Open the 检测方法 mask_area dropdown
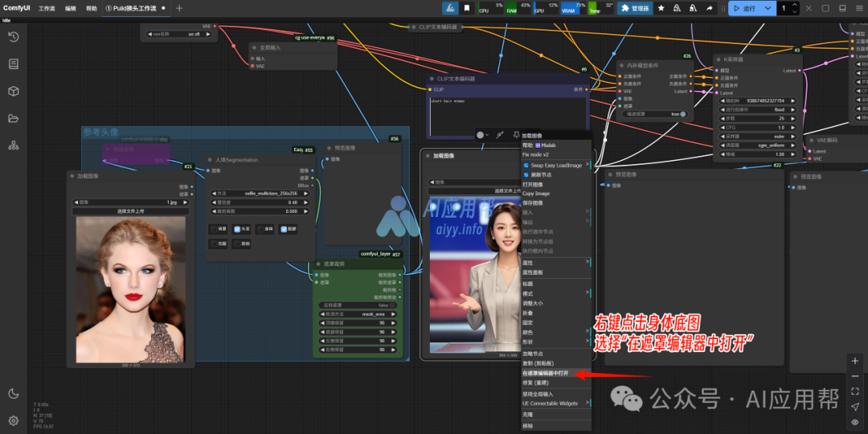The height and width of the screenshot is (434, 868). pos(358,314)
